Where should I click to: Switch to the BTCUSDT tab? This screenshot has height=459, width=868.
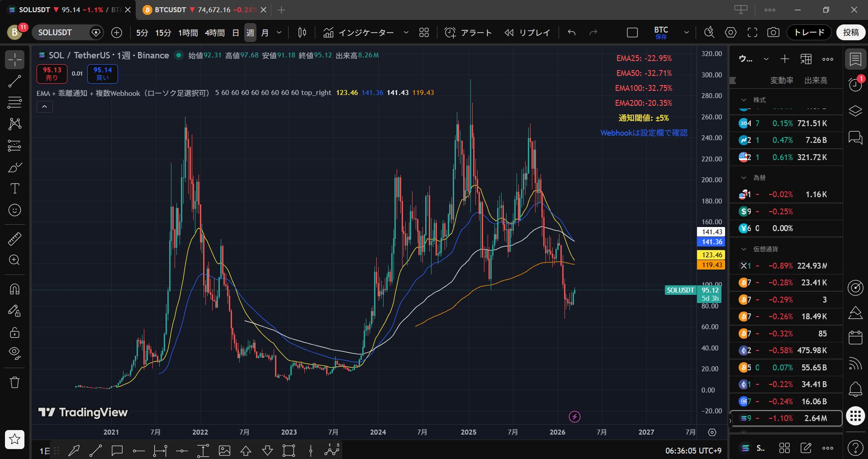199,9
